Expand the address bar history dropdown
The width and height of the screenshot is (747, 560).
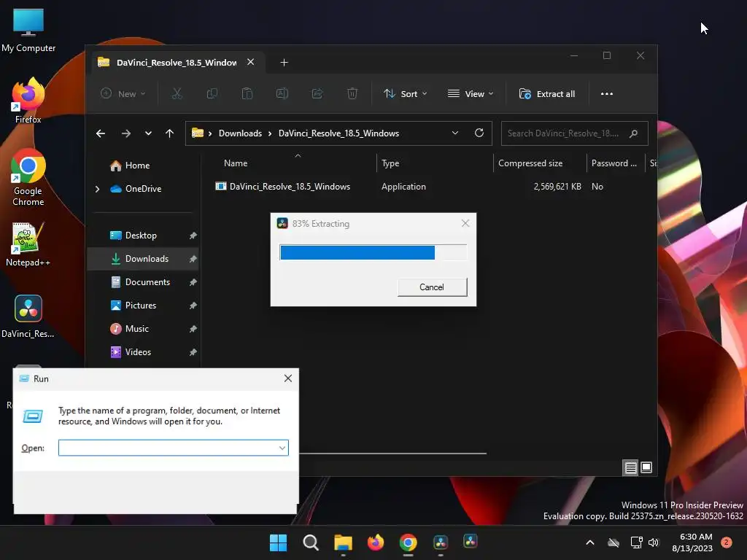point(455,133)
